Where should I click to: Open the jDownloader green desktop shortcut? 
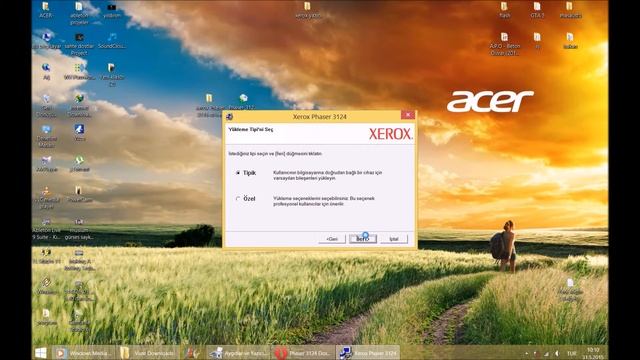(x=79, y=163)
